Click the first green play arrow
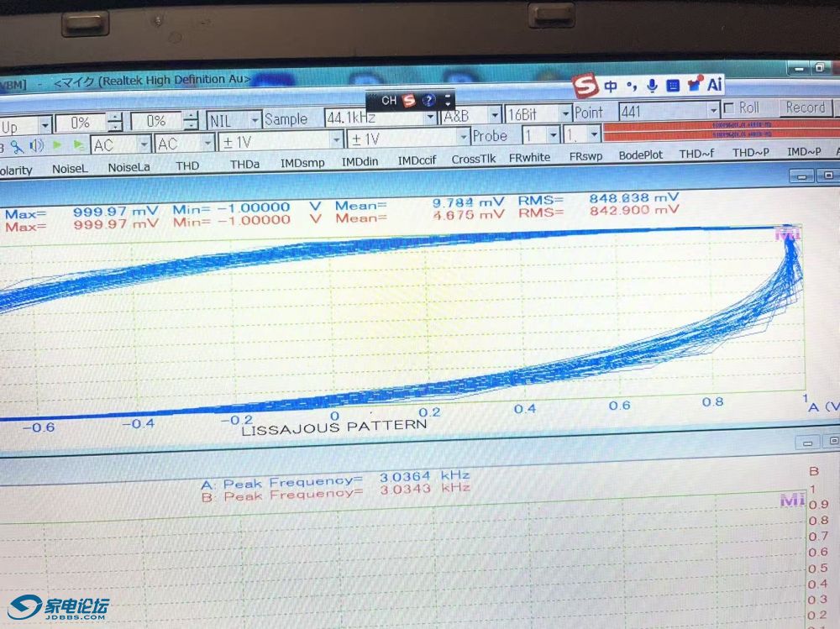 (57, 144)
